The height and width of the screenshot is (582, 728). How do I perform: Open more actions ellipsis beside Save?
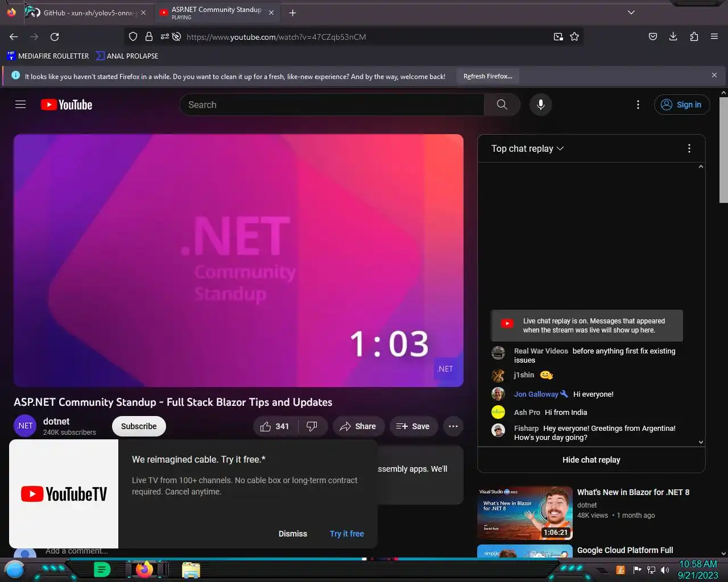click(x=453, y=426)
